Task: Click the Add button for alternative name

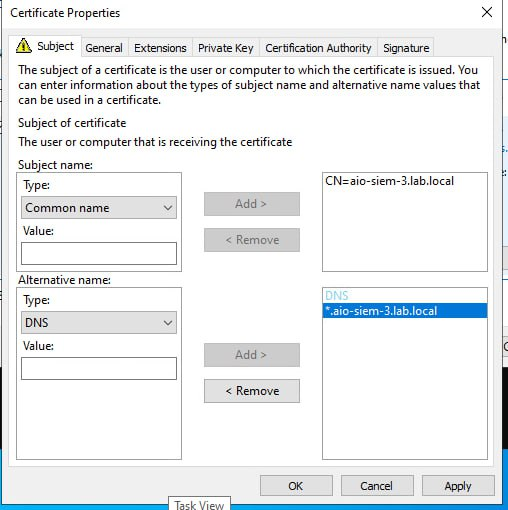Action: (x=252, y=355)
